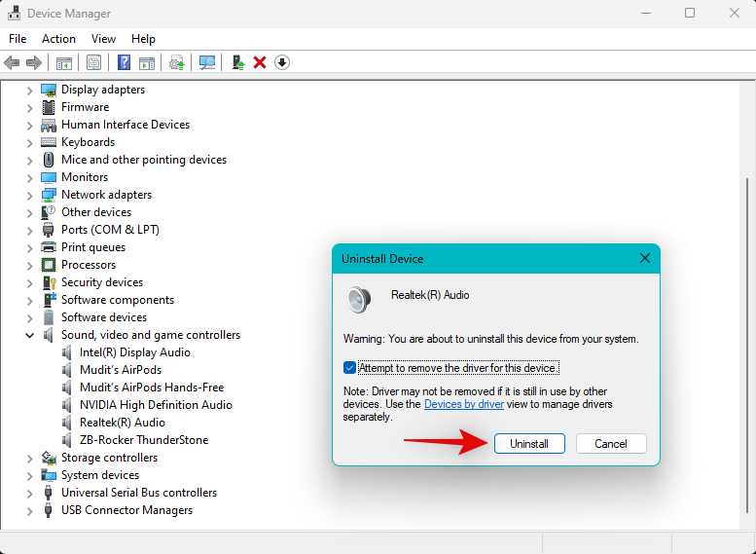Open the Action menu
Viewport: 756px width, 554px height.
tap(58, 39)
